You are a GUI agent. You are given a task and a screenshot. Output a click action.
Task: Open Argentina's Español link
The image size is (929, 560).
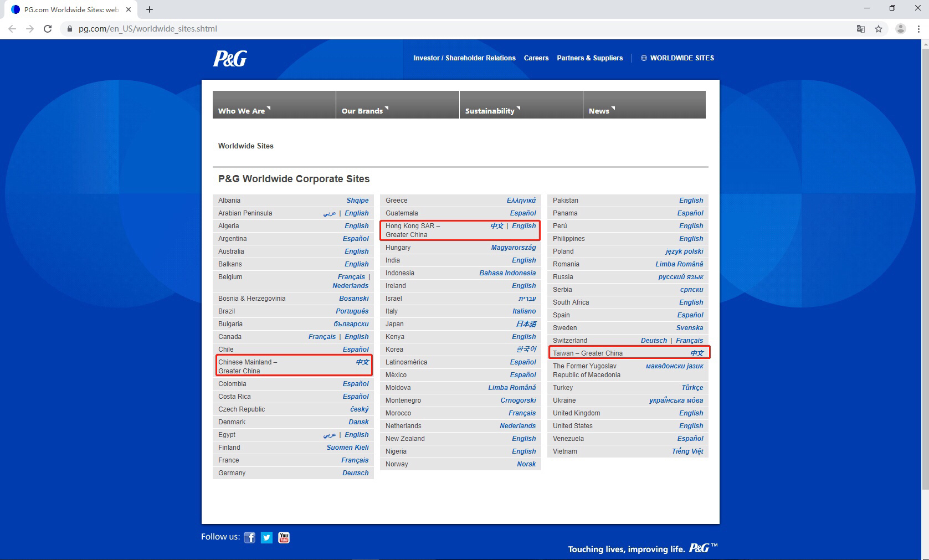tap(356, 239)
